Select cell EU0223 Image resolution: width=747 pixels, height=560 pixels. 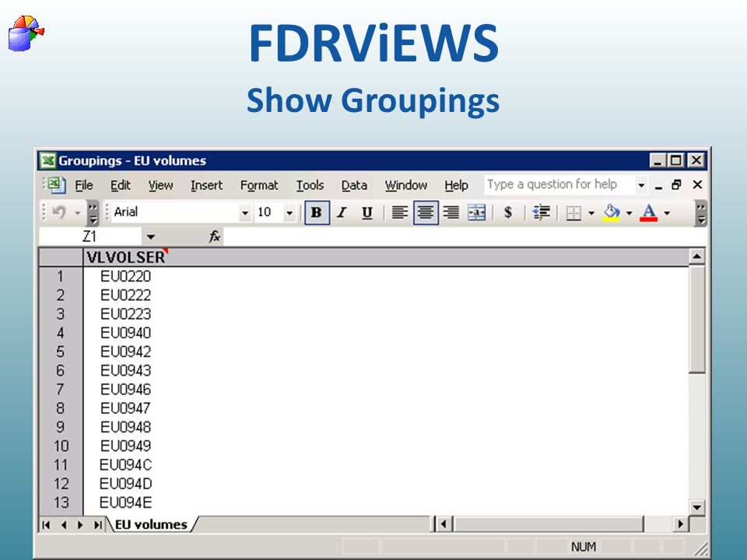[126, 313]
